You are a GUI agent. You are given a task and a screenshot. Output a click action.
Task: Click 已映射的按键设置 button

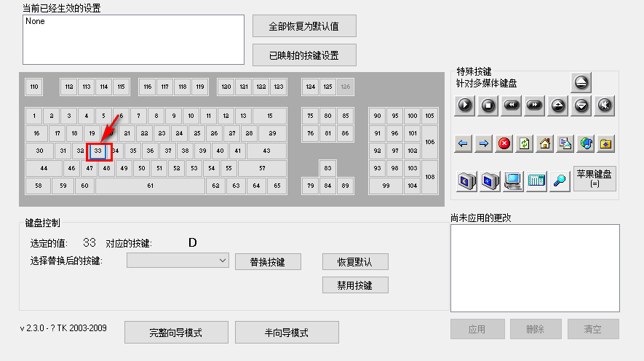[304, 55]
